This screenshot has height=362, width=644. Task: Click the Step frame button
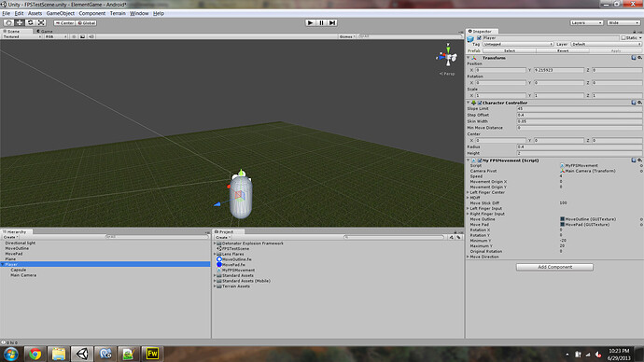(332, 23)
